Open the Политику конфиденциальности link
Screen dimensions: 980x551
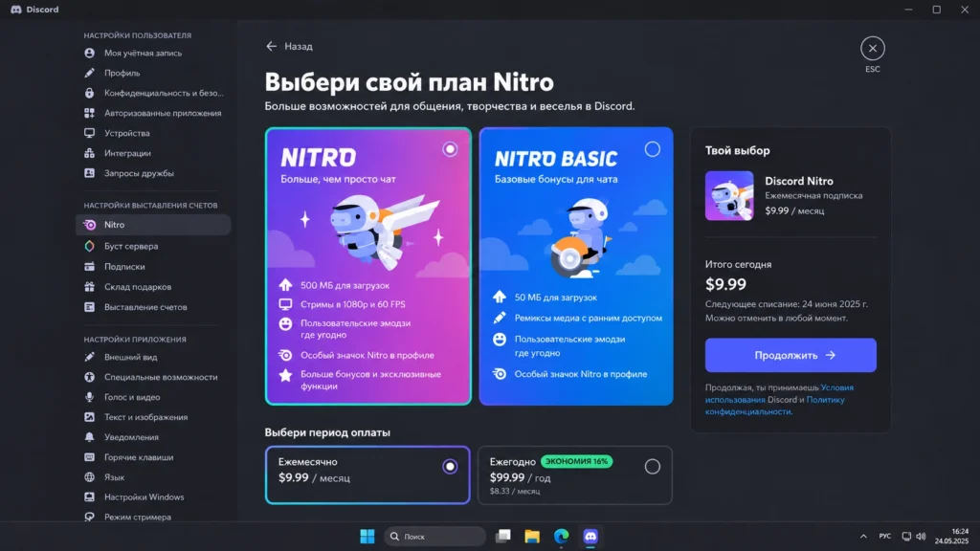point(774,406)
